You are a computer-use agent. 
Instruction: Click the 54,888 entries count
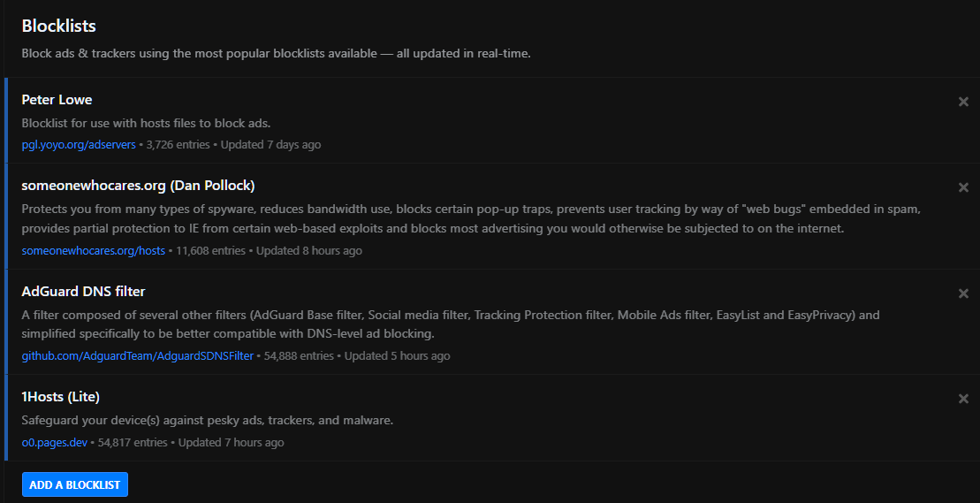[299, 355]
